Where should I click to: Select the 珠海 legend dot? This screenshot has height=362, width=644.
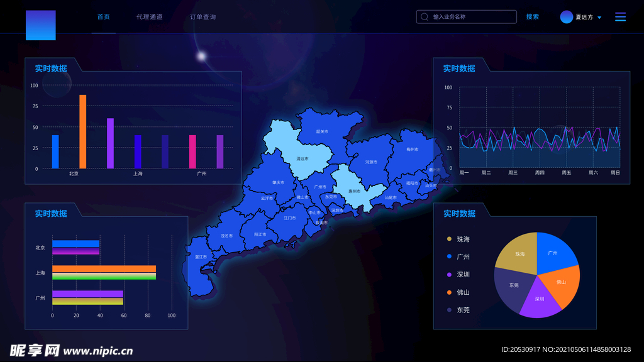click(449, 239)
